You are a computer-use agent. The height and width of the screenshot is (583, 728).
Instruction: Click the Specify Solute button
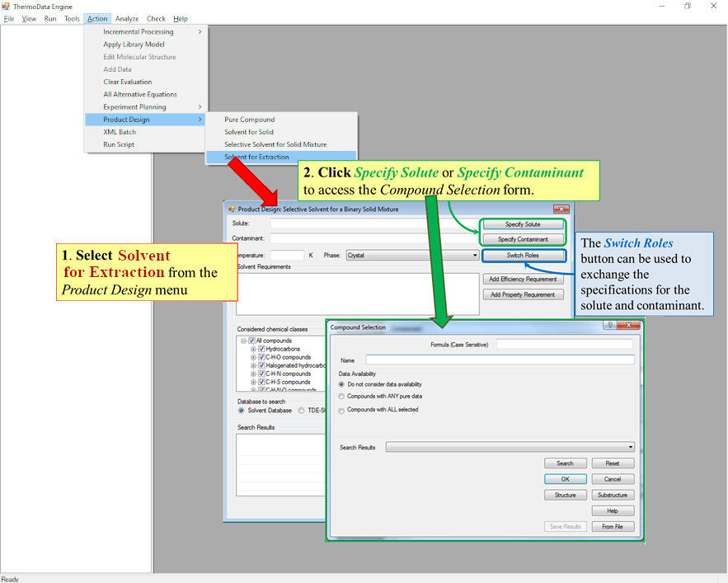tap(523, 224)
